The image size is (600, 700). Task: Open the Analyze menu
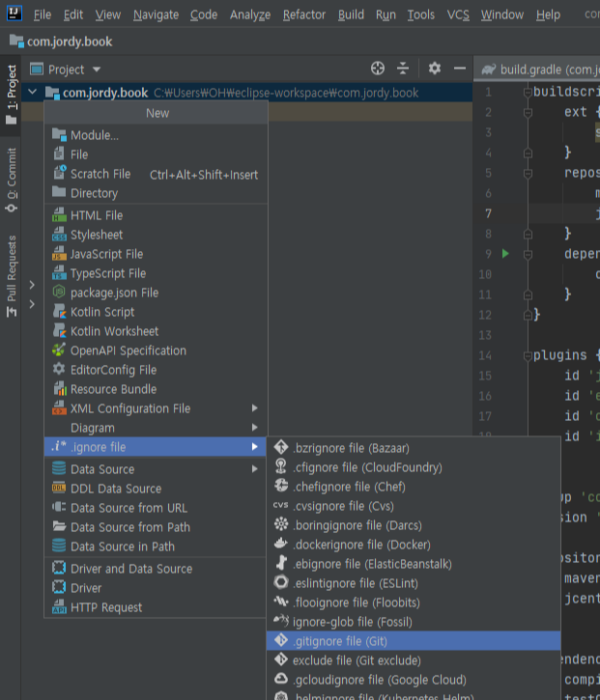click(x=250, y=14)
